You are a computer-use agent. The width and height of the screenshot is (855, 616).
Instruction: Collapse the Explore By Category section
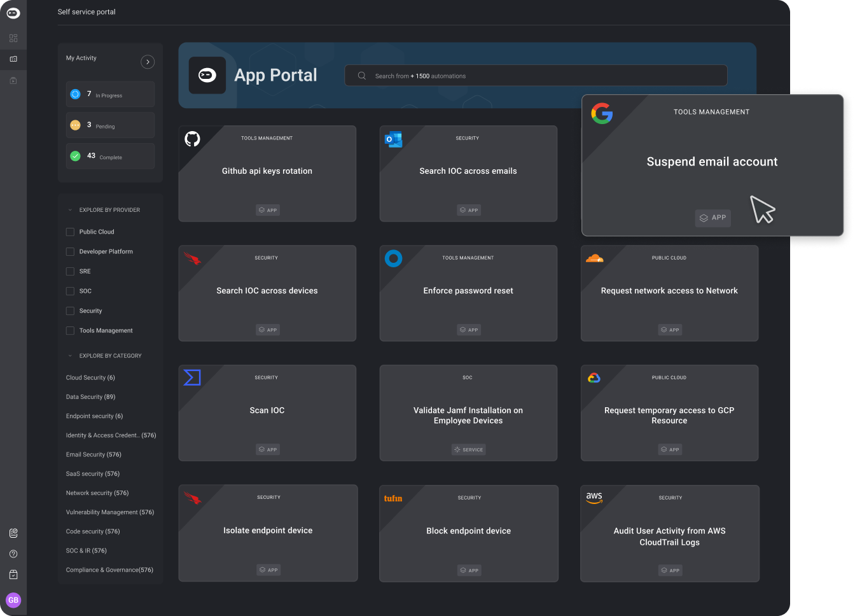pos(70,355)
